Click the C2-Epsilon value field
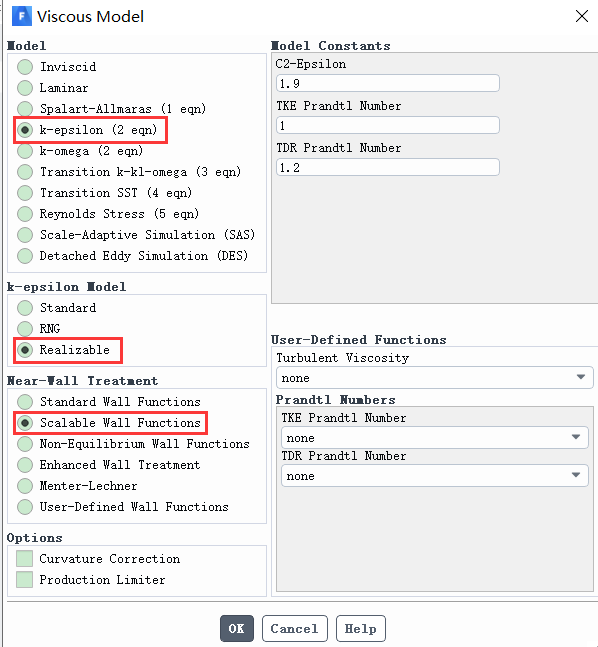The height and width of the screenshot is (647, 598). pos(388,83)
